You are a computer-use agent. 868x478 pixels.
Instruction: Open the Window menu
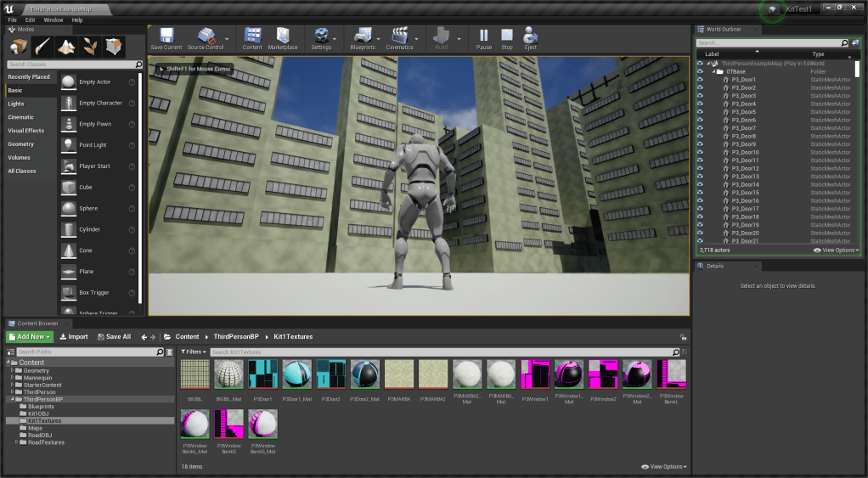pyautogui.click(x=53, y=20)
